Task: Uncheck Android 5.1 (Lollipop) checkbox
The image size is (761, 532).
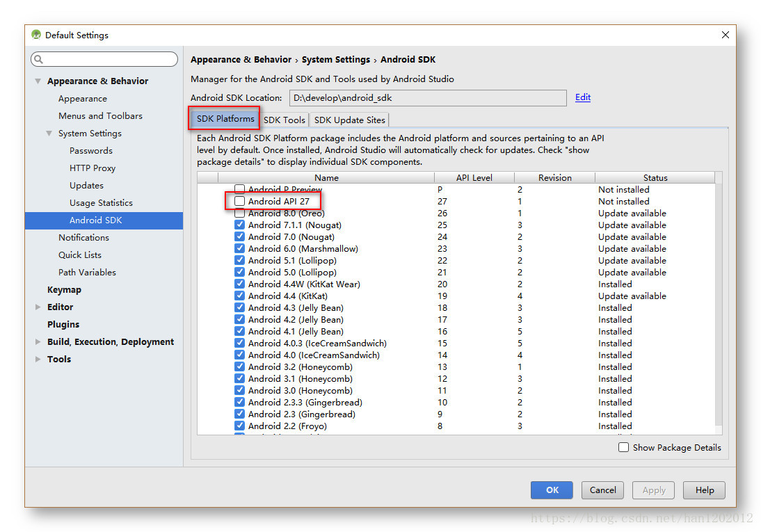Action: 239,260
